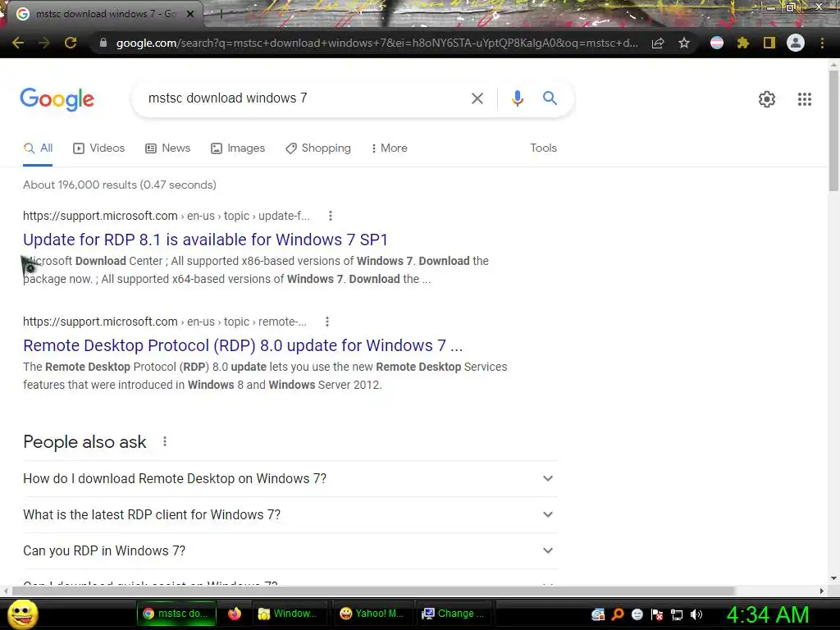
Task: Click the scroll-down arrow of vertical scrollbar
Action: point(833,578)
